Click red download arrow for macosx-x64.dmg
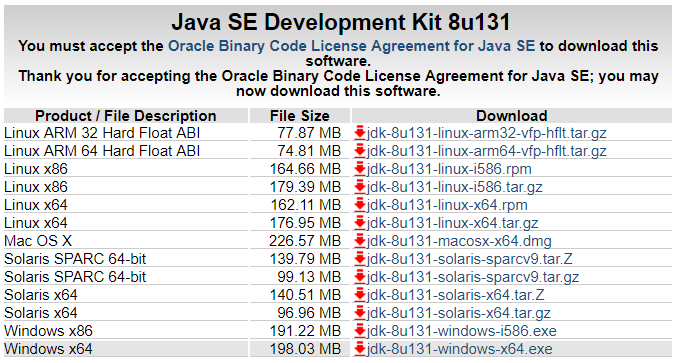678x363 pixels. (x=360, y=241)
